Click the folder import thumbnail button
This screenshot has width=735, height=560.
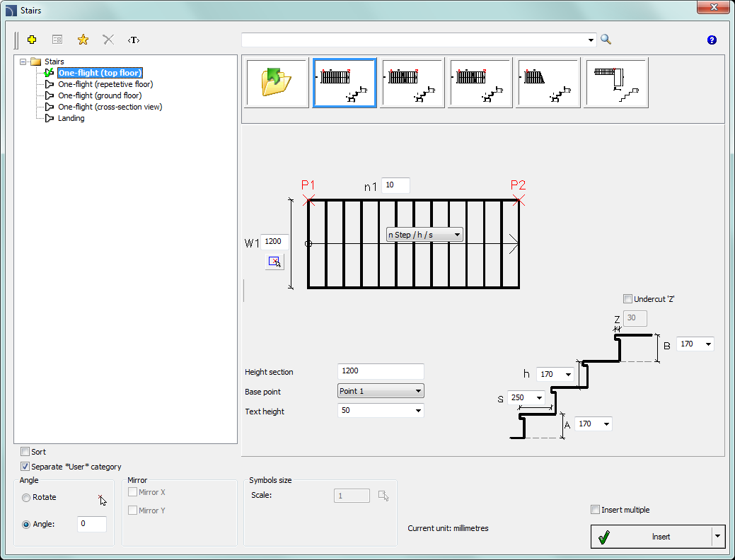[x=277, y=83]
